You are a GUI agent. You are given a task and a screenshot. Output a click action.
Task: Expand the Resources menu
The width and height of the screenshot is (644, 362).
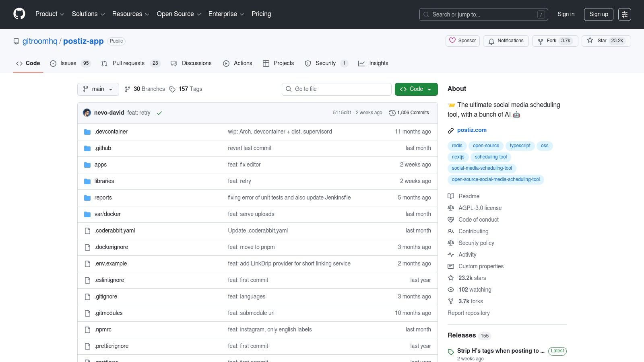point(131,14)
